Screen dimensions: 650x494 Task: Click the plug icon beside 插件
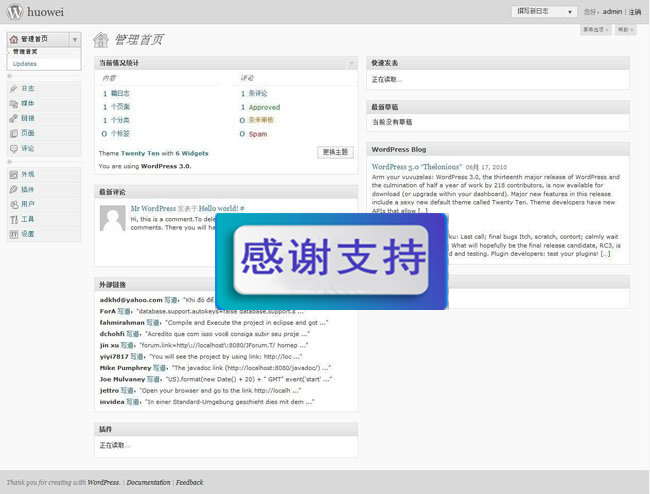click(x=14, y=189)
